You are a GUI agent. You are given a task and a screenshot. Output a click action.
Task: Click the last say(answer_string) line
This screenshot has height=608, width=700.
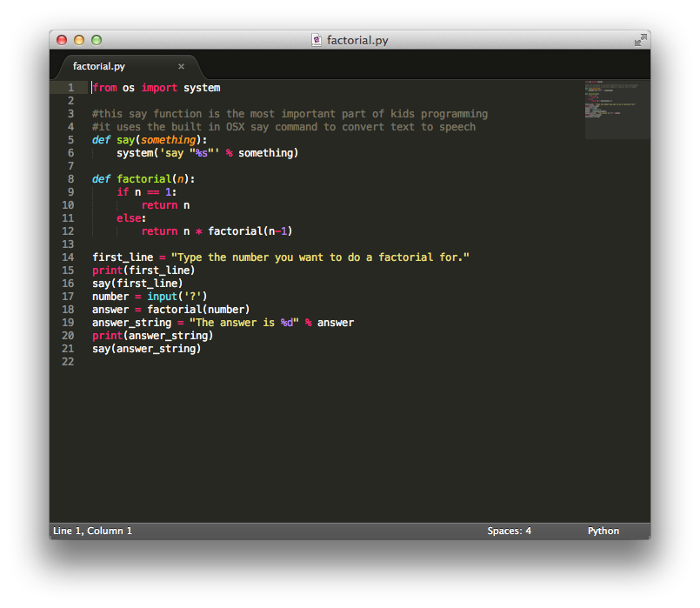pyautogui.click(x=146, y=349)
